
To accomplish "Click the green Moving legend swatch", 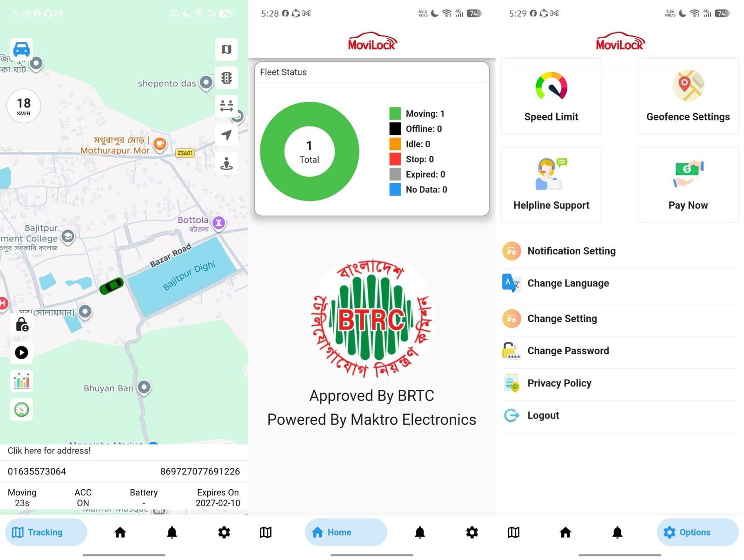I will [x=395, y=113].
